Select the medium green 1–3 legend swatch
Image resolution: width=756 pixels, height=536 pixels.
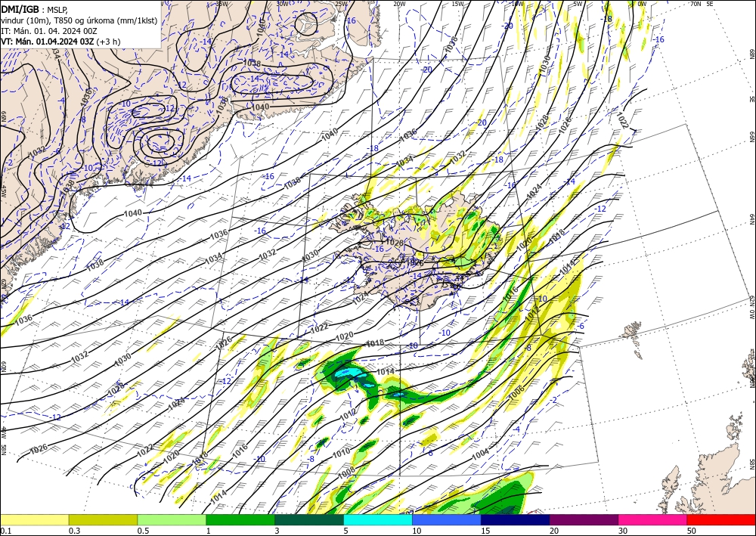click(240, 519)
